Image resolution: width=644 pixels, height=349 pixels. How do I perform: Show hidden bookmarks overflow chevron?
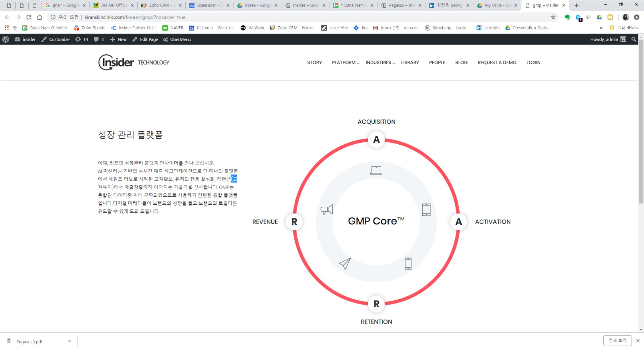(601, 28)
